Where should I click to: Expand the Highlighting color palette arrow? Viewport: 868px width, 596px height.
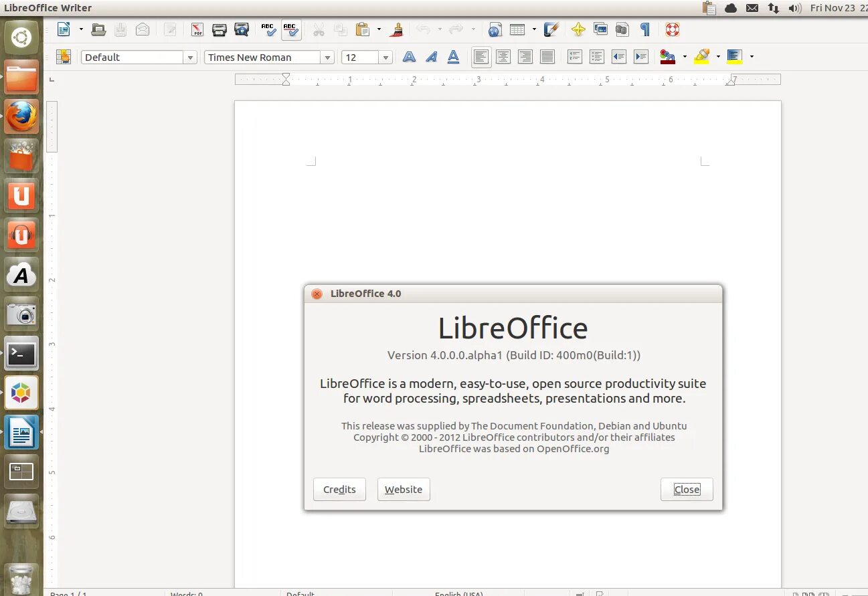click(x=718, y=57)
